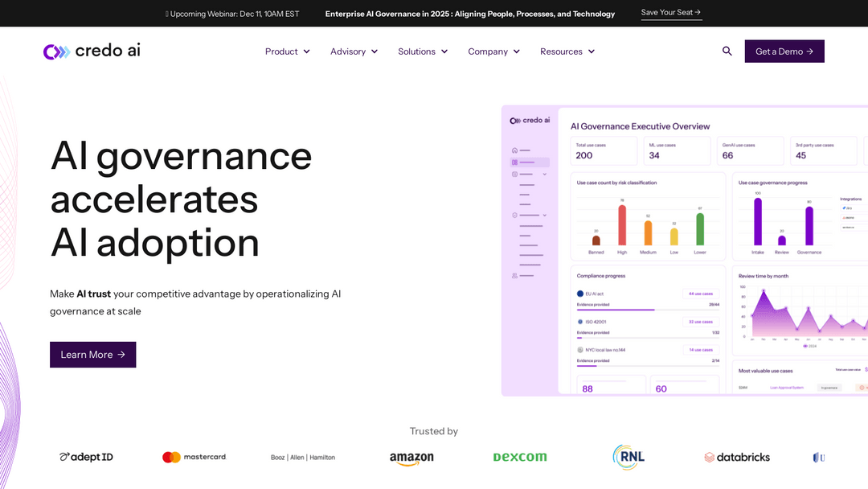
Task: Click the purple Intake progress bar
Action: 758,221
